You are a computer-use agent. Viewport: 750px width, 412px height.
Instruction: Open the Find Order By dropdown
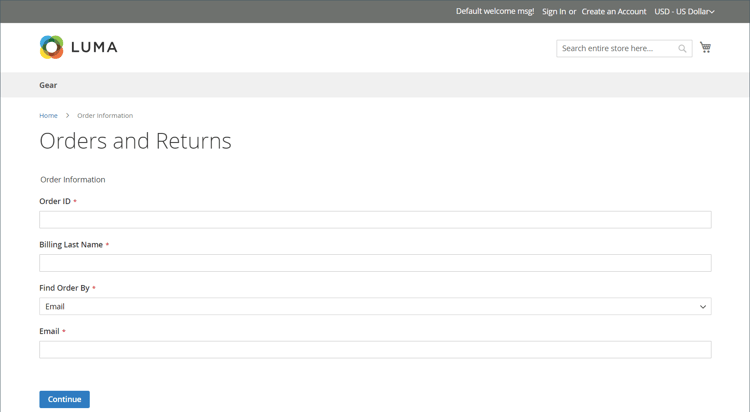tap(375, 306)
